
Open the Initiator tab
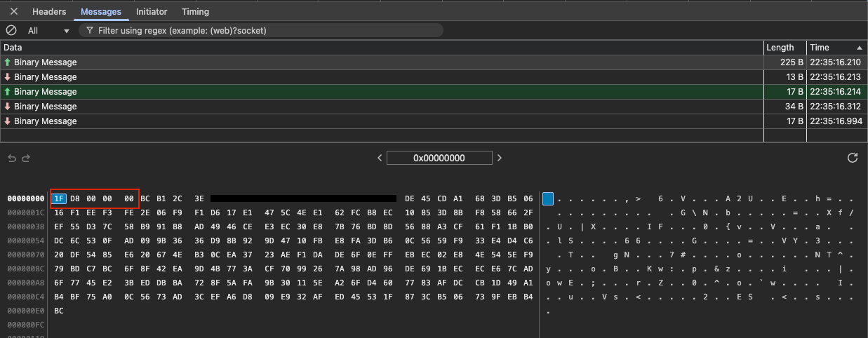pyautogui.click(x=152, y=12)
